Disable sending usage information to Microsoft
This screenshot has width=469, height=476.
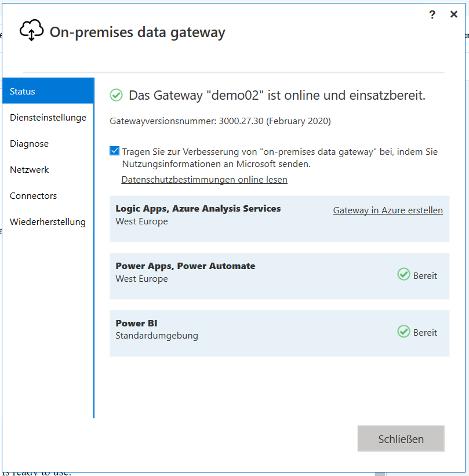[x=114, y=150]
